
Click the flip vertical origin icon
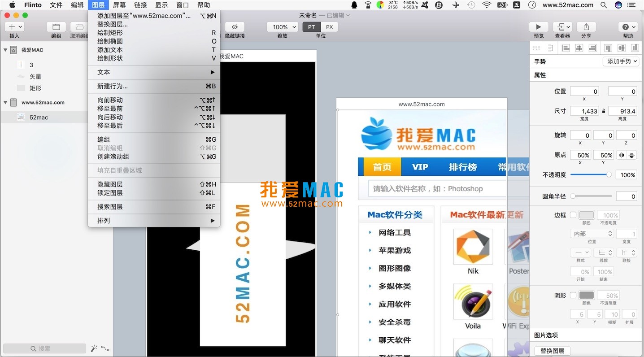coord(631,155)
